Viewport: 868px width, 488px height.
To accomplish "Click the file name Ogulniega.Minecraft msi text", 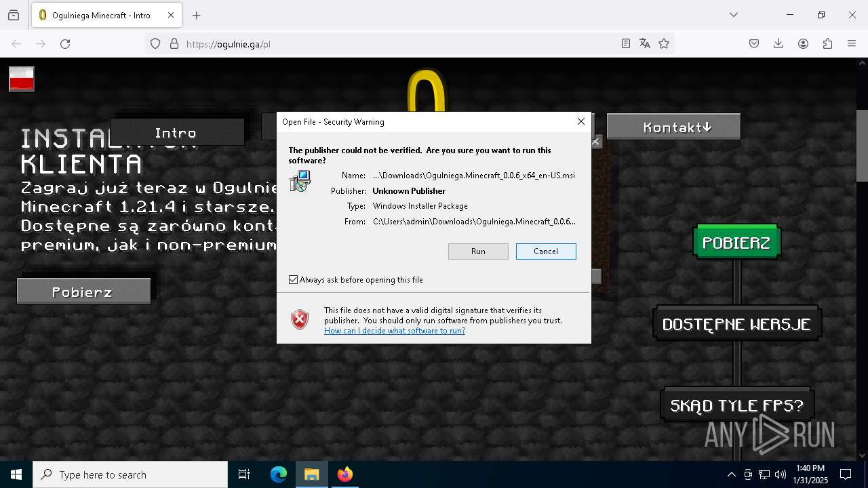I will click(474, 176).
